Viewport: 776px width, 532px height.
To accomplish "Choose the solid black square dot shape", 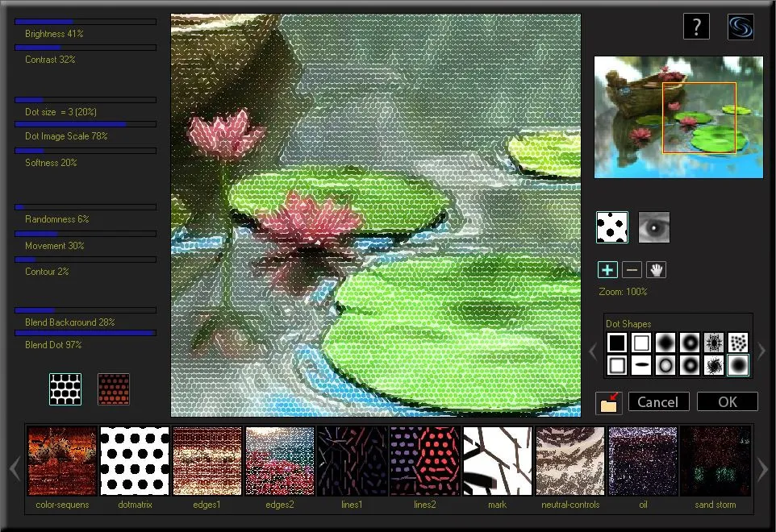I will coord(617,343).
